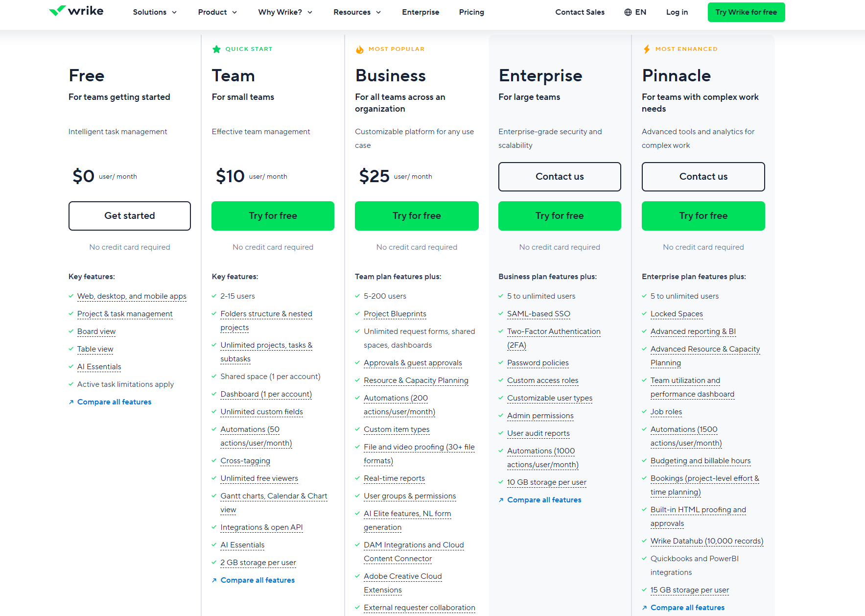Viewport: 865px width, 616px height.
Task: Open the Pricing nav item
Action: point(471,12)
